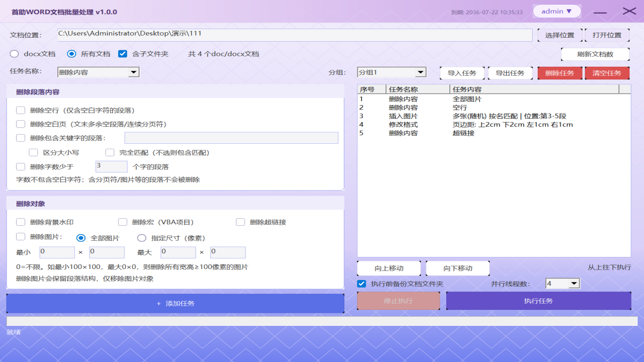The width and height of the screenshot is (644, 362).
Task: Click the progress bar at bottom
Action: point(322,321)
